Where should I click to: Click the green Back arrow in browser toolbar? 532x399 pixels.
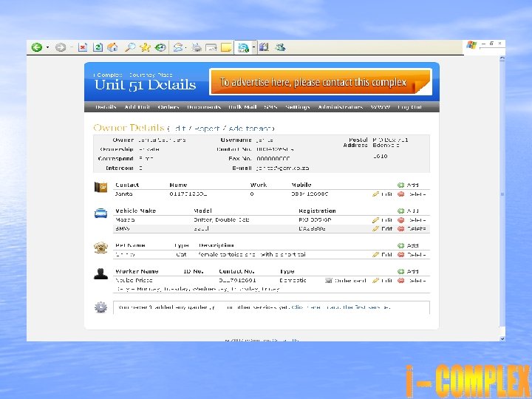pos(37,47)
